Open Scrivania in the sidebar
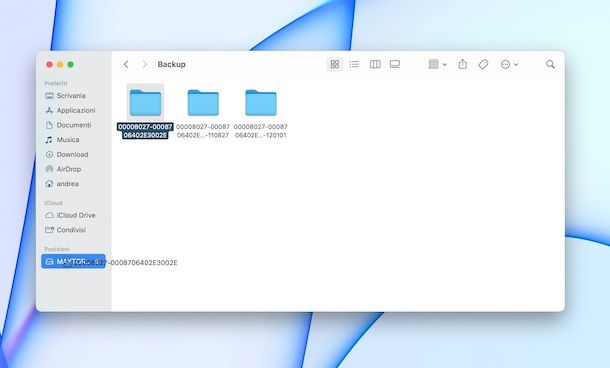610x368 pixels. [x=71, y=96]
